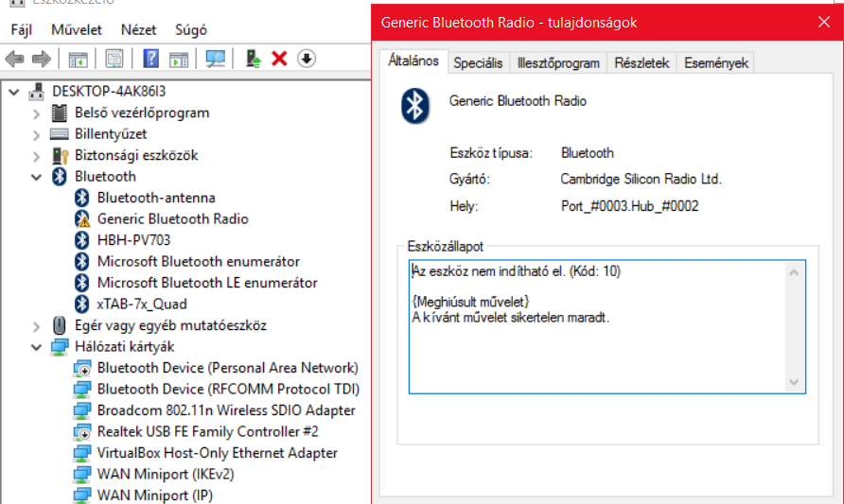Viewport: 844px width, 504px height.
Task: Click the Billentyűzet keyboard icon
Action: [x=60, y=134]
